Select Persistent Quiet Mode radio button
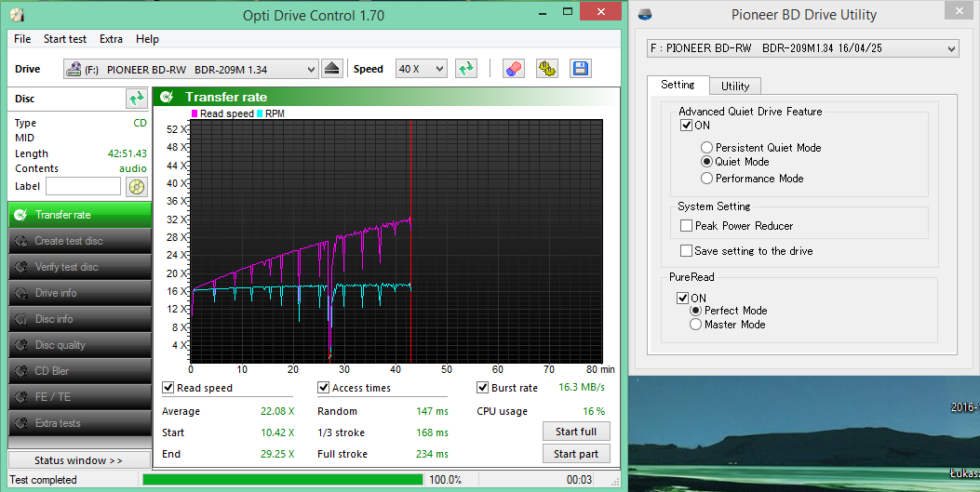 click(707, 147)
